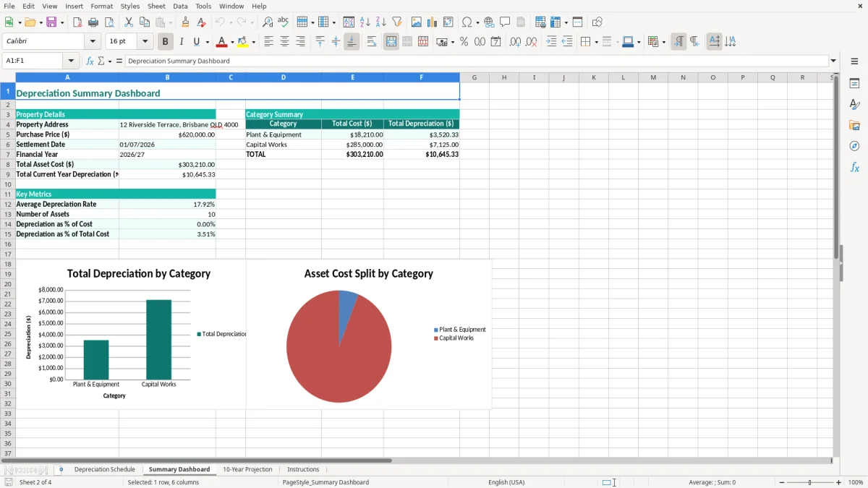Insert a chart

click(433, 22)
